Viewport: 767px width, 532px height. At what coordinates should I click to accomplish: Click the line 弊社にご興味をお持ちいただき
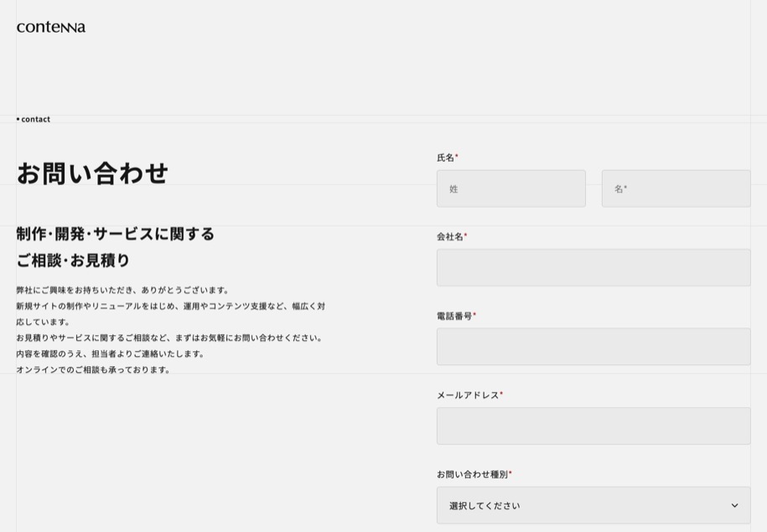[x=122, y=291]
